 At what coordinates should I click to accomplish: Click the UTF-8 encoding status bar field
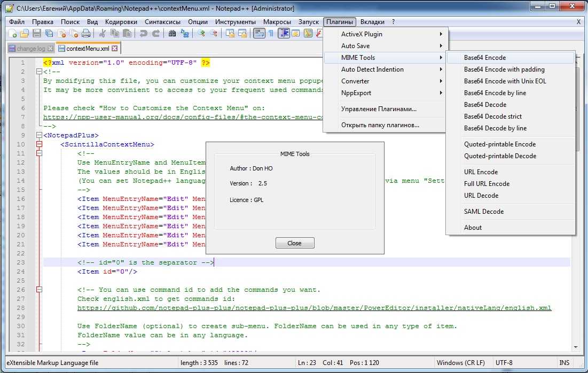tap(504, 363)
